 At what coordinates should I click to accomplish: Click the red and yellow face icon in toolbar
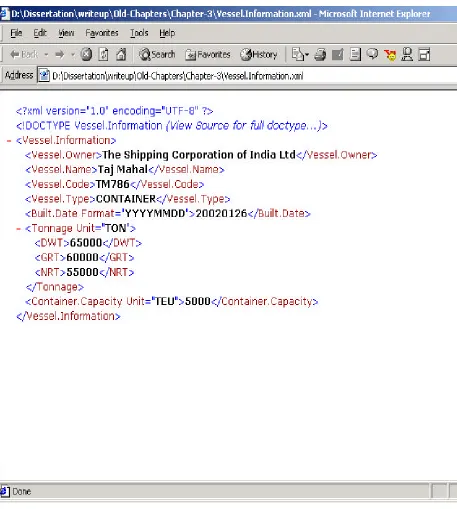[x=390, y=55]
